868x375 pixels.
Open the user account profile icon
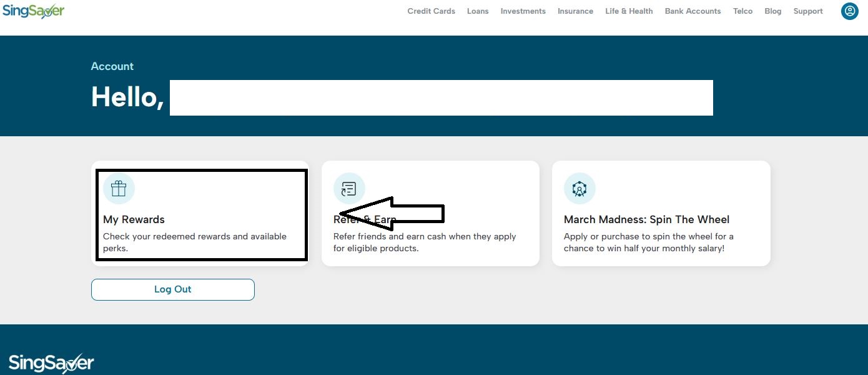tap(849, 11)
